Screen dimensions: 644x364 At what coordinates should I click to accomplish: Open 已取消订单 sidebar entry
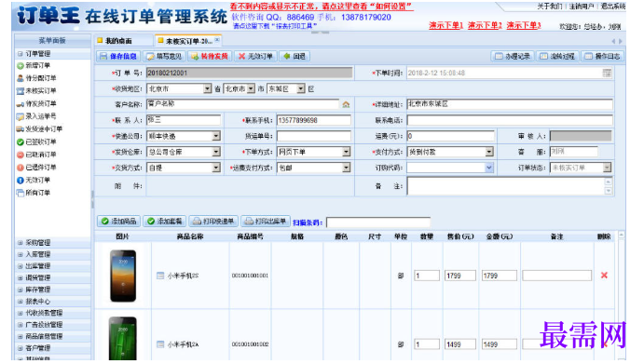[x=36, y=155]
